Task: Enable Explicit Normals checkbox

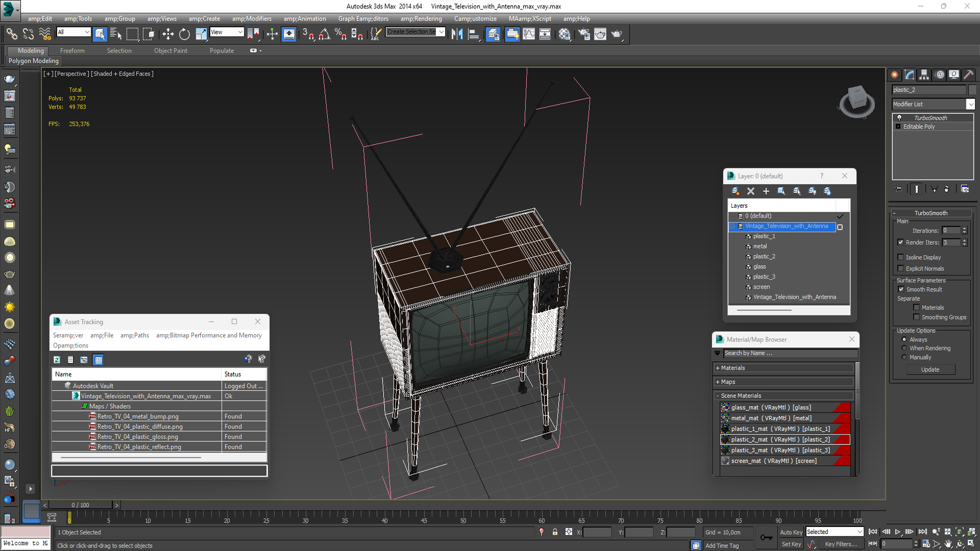Action: (900, 268)
